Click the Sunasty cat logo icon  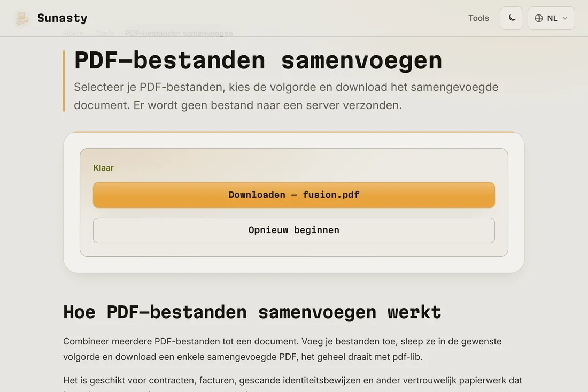[x=22, y=18]
